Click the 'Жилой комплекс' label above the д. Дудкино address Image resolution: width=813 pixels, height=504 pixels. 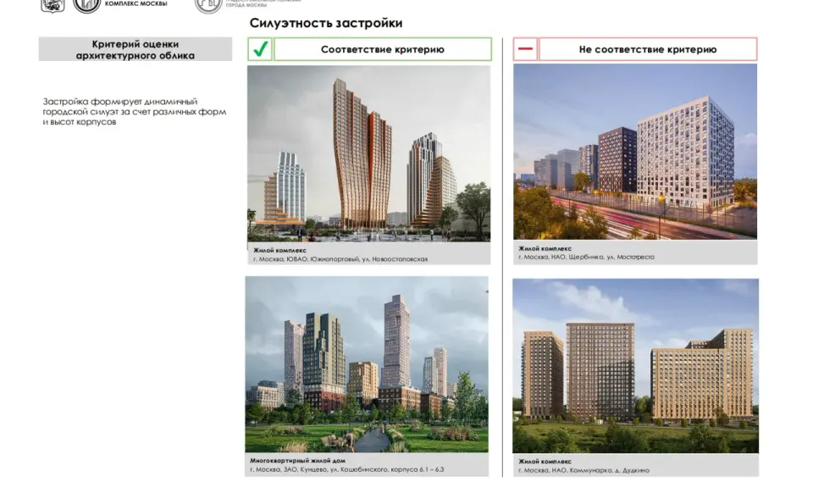[545, 462]
